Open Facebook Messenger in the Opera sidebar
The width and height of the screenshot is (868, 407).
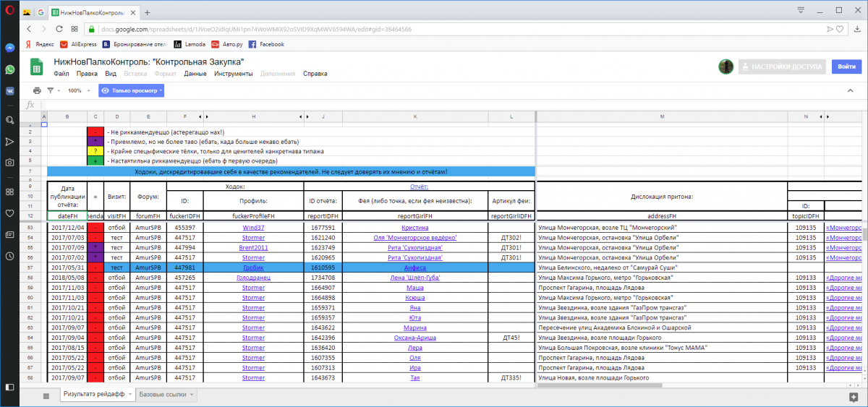(x=10, y=48)
